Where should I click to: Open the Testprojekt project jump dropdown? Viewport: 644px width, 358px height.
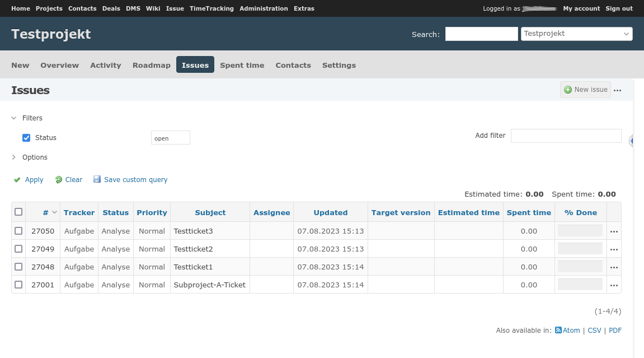(576, 34)
